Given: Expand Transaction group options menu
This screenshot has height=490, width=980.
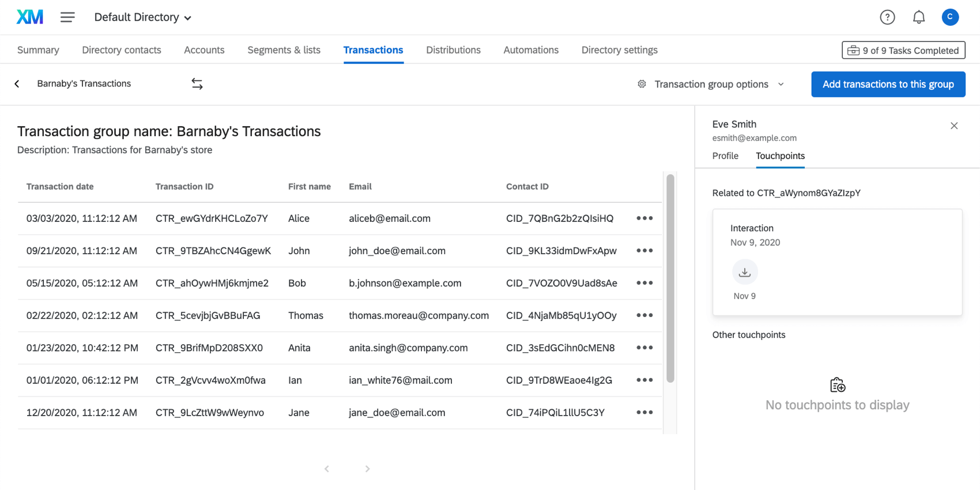Looking at the screenshot, I should tap(711, 84).
